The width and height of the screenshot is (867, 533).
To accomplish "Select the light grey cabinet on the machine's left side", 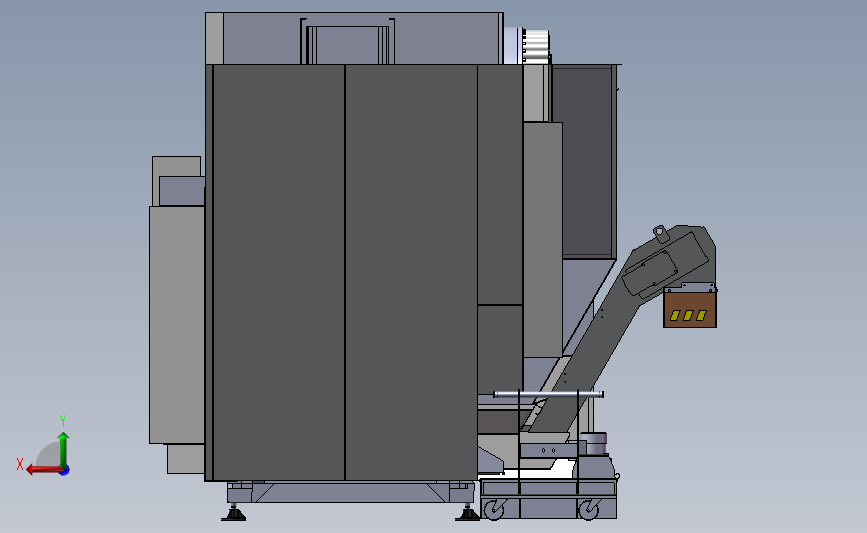I will [177, 325].
